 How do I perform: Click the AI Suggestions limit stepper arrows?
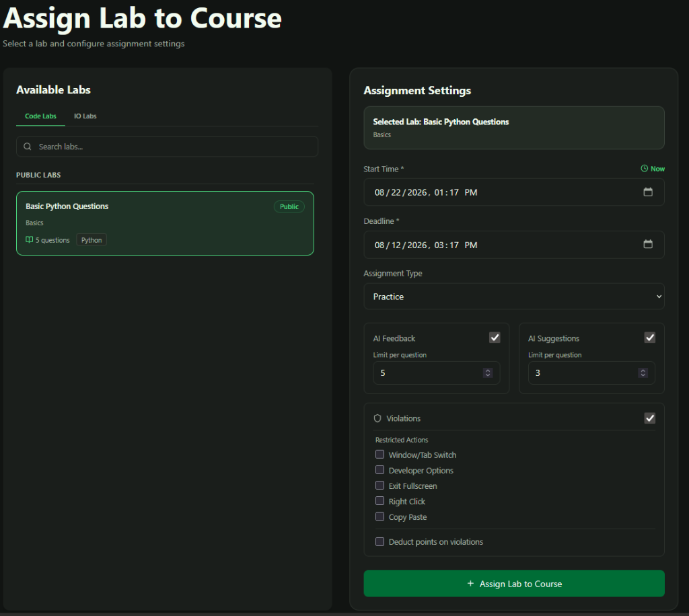(x=643, y=373)
